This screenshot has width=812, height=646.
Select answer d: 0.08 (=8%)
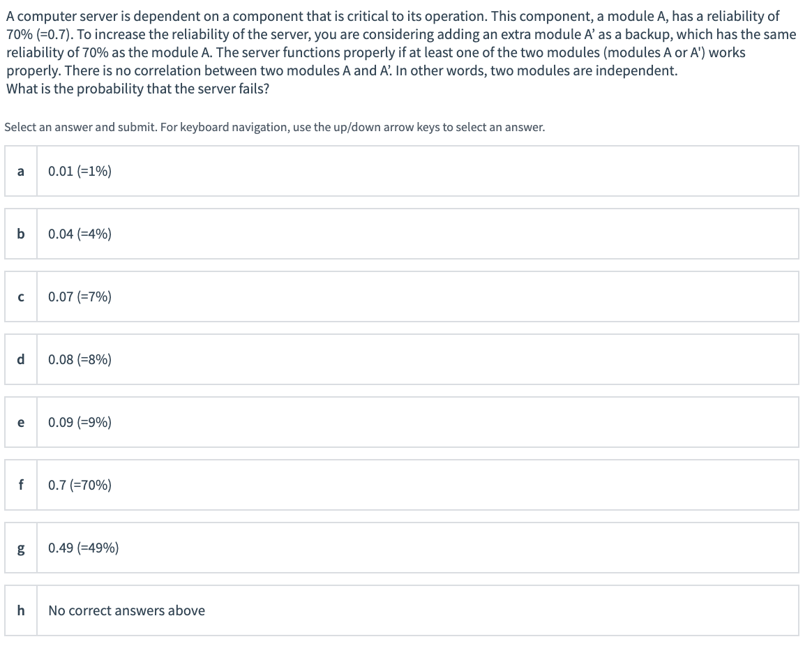pyautogui.click(x=402, y=359)
